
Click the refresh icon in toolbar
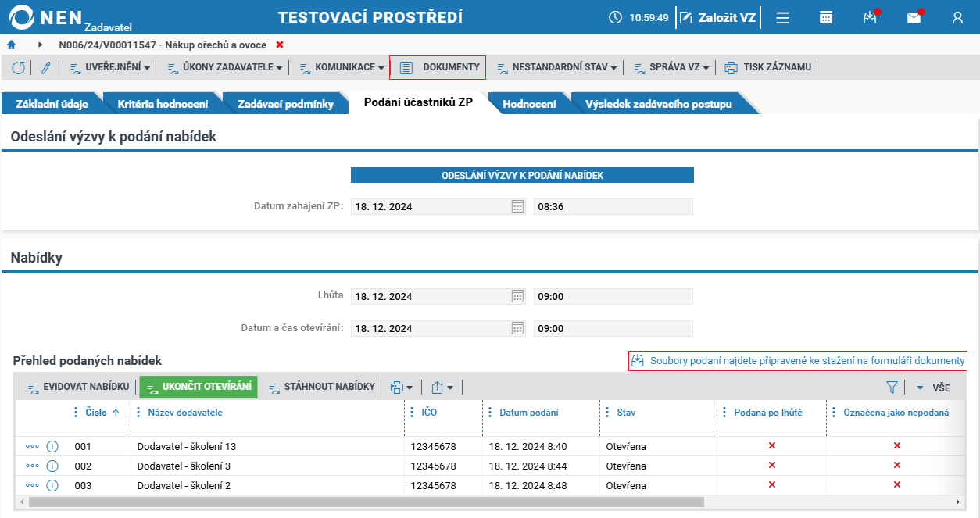click(18, 68)
